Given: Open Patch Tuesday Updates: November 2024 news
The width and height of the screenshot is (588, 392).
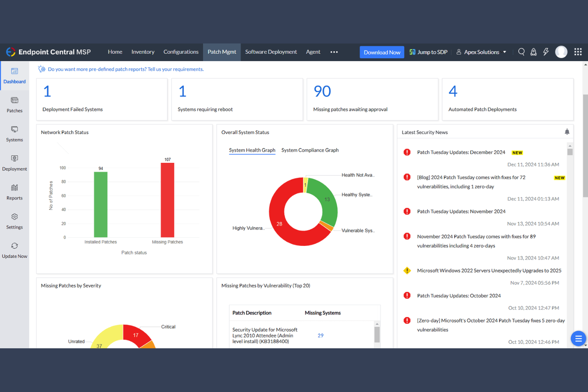Looking at the screenshot, I should [x=461, y=211].
